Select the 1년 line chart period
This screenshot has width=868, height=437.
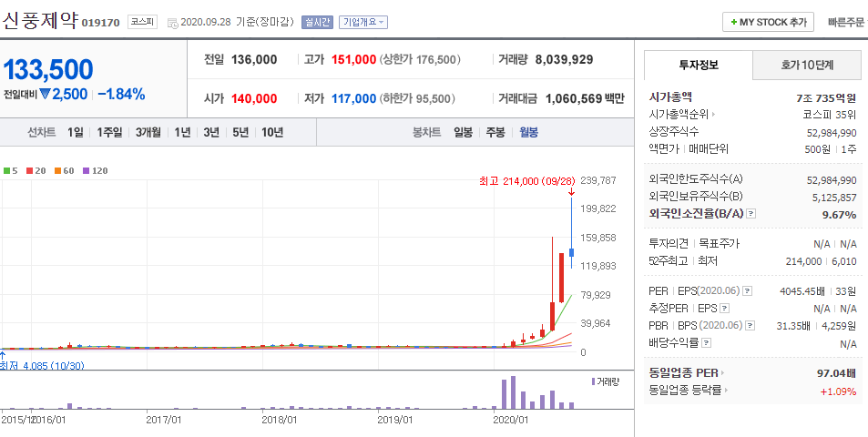click(182, 132)
